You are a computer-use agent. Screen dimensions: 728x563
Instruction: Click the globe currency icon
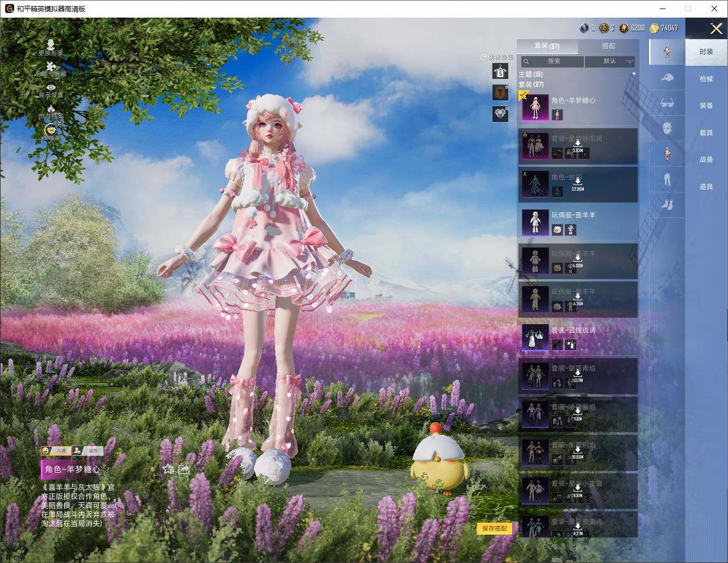584,28
